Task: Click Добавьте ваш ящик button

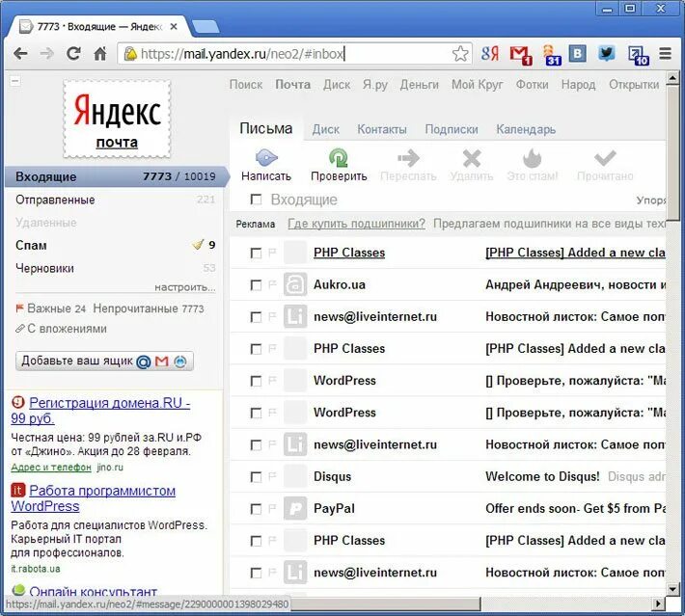Action: point(104,362)
